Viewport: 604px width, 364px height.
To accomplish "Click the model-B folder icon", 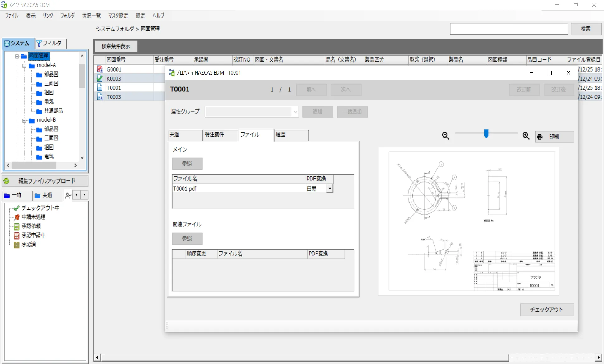I will [x=31, y=120].
